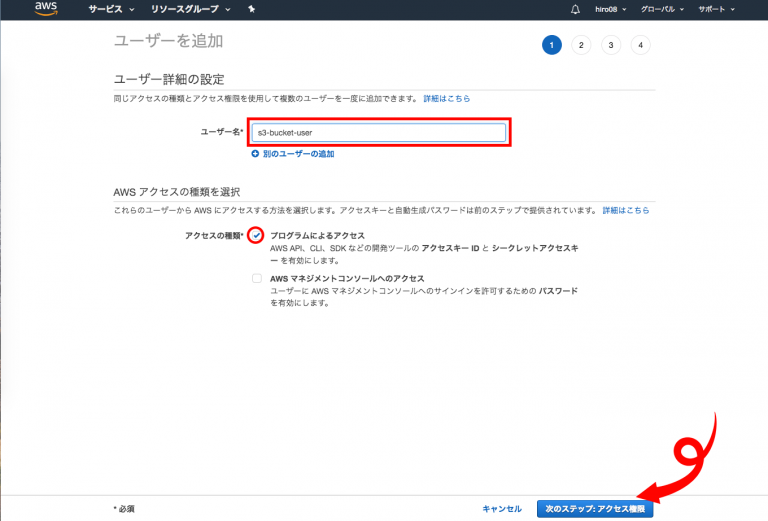Click 次のステップ: アクセス権限 button
The width and height of the screenshot is (768, 521).
pyautogui.click(x=595, y=509)
